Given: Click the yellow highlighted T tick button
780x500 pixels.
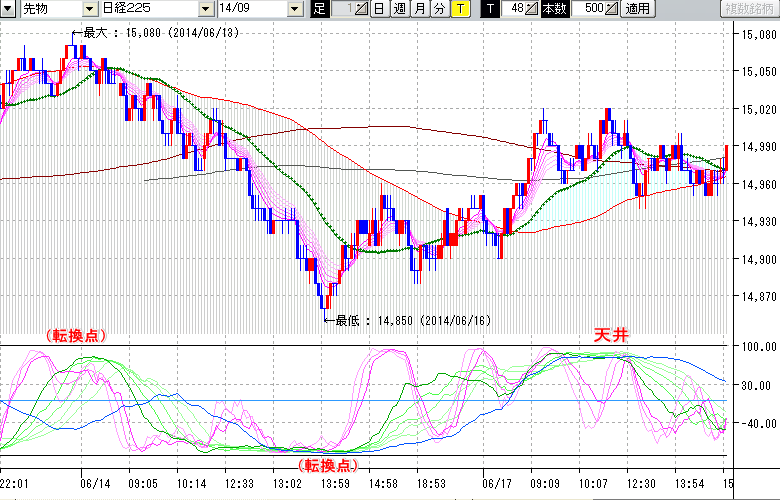Looking at the screenshot, I should (x=459, y=9).
